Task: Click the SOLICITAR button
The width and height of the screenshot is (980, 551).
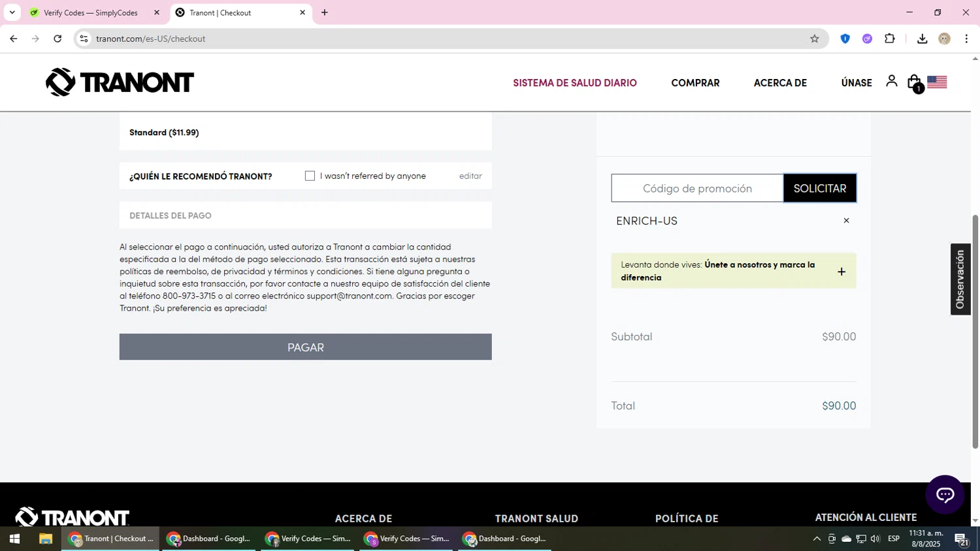Action: [x=820, y=188]
